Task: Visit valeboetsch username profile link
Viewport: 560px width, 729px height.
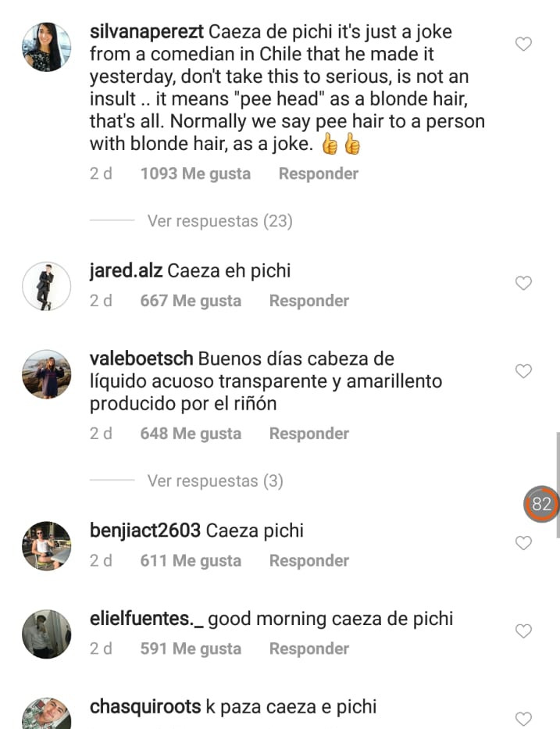Action: pyautogui.click(x=141, y=359)
